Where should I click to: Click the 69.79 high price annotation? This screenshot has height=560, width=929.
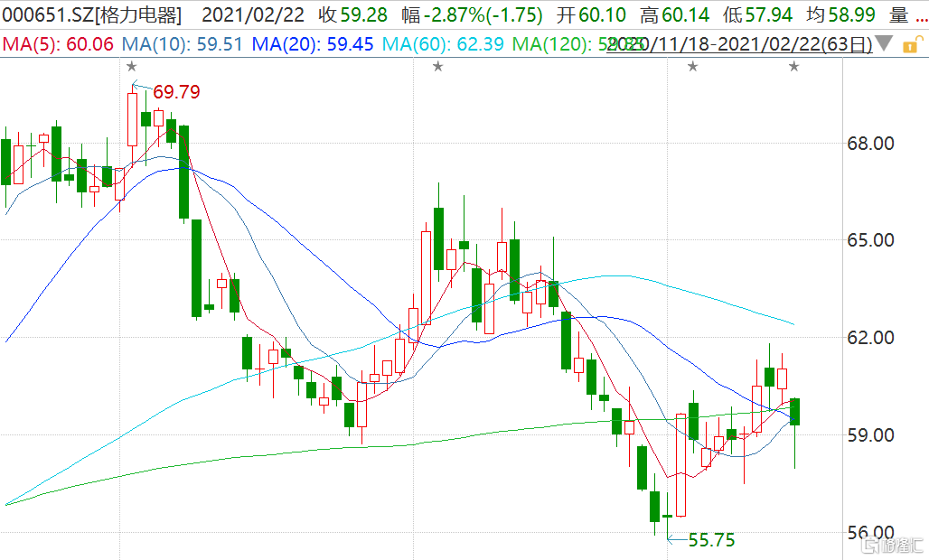click(x=176, y=92)
